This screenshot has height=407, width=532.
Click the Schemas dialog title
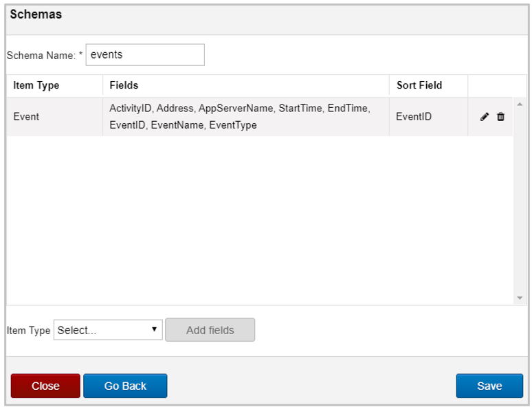click(36, 14)
